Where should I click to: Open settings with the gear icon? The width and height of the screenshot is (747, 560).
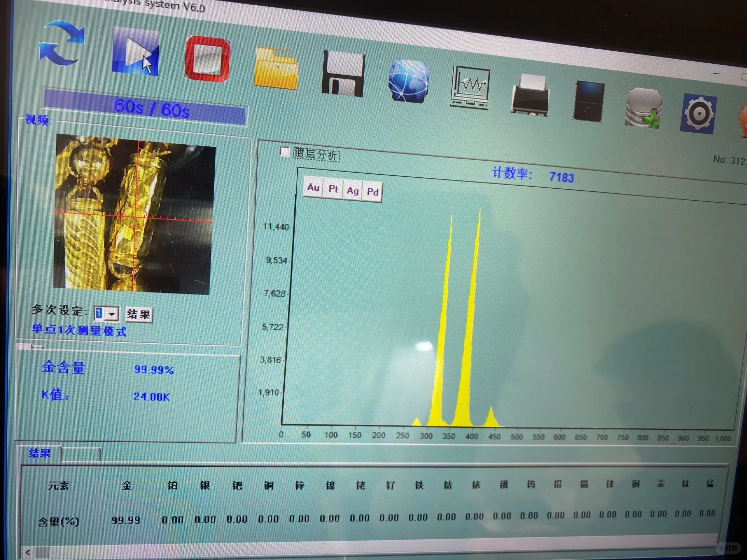coord(699,113)
